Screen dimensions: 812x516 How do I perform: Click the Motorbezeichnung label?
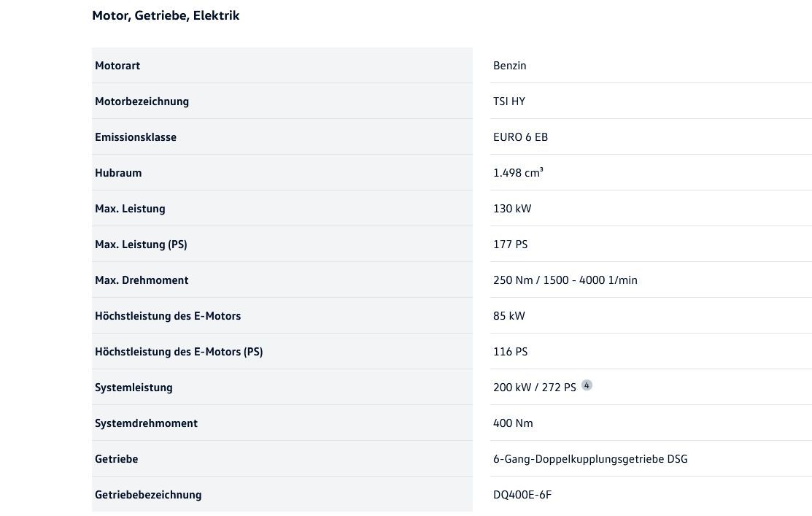142,101
